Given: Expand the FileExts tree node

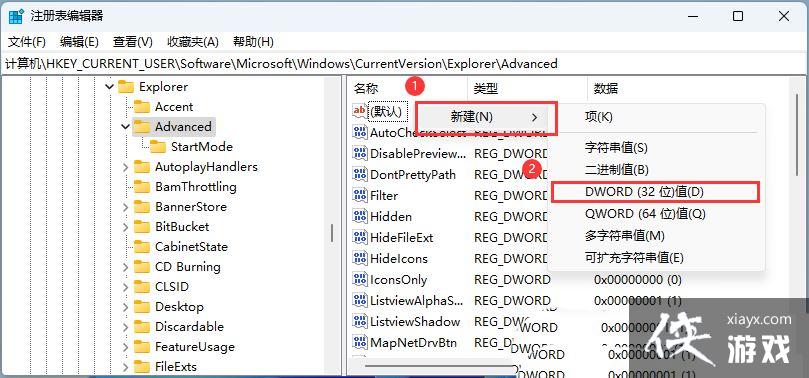Looking at the screenshot, I should point(125,367).
